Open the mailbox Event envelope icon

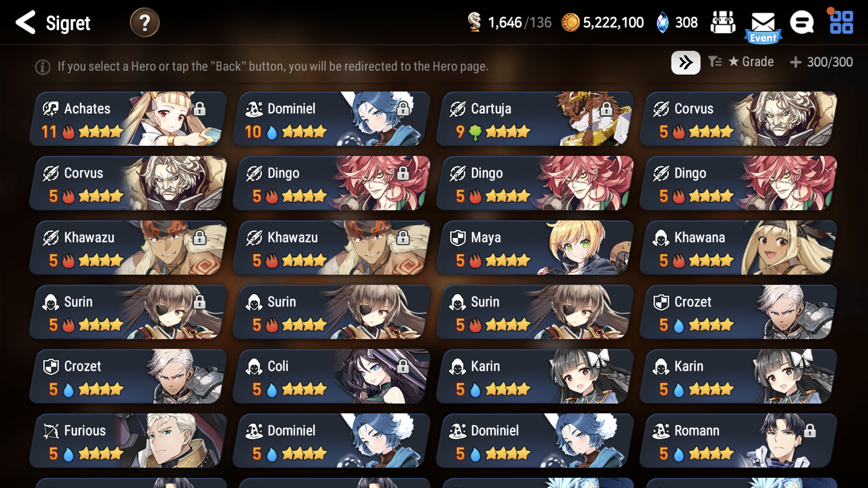point(763,26)
